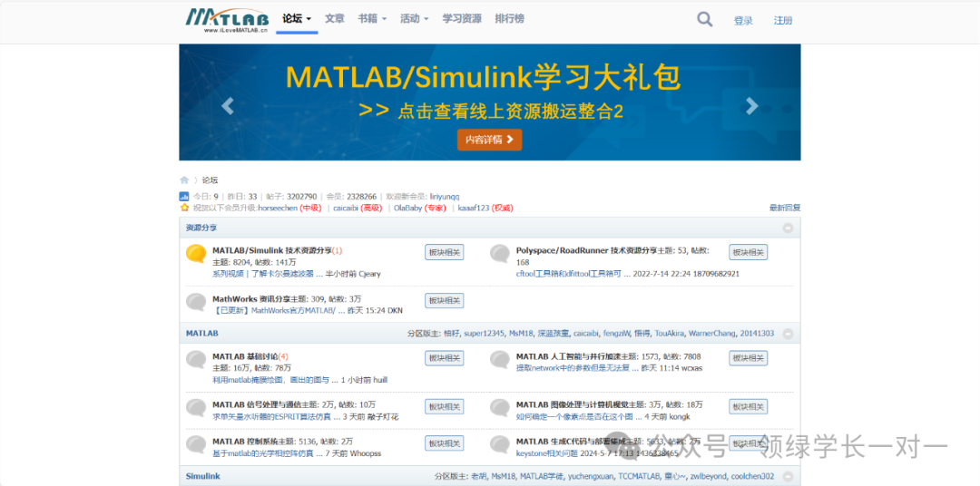Go to previous banner slide arrow

click(228, 105)
